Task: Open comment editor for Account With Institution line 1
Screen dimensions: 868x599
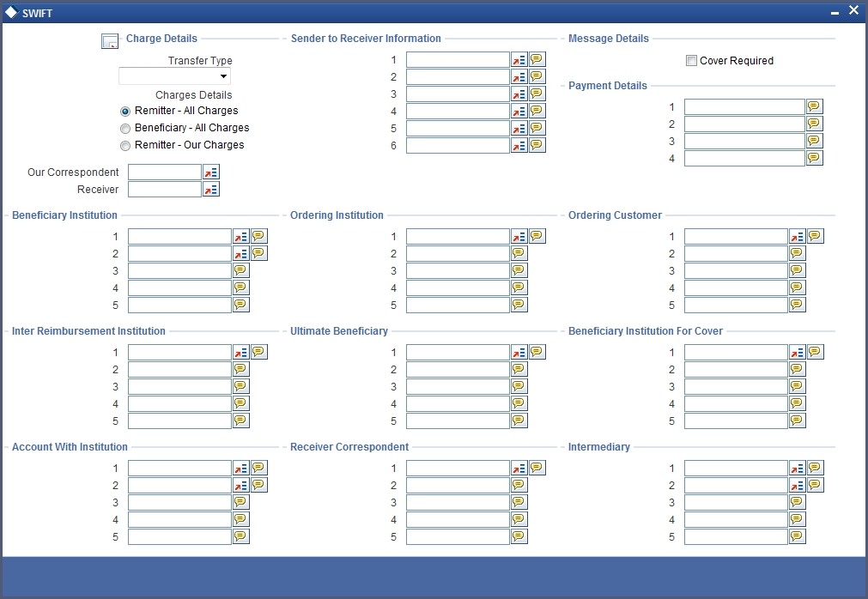Action: (259, 468)
